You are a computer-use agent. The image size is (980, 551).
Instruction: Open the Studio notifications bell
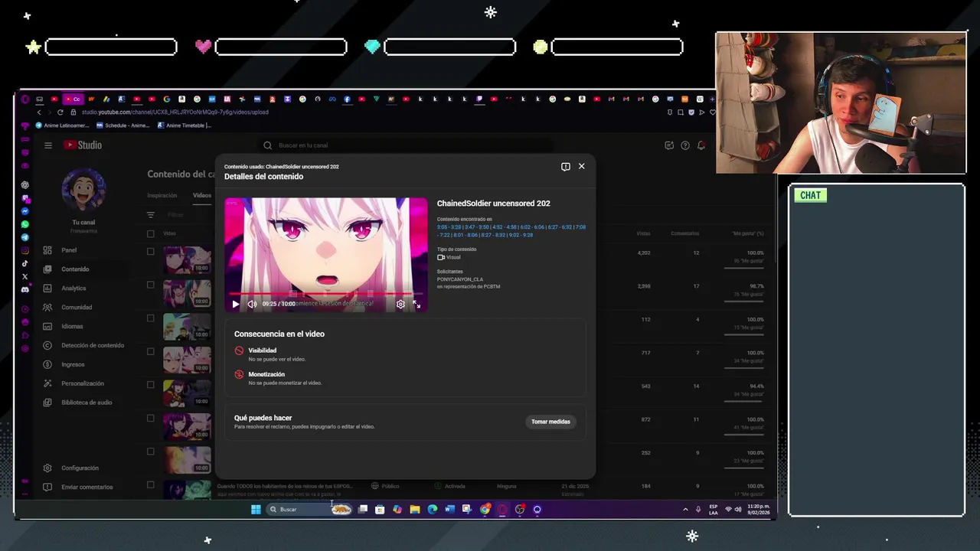(x=701, y=145)
